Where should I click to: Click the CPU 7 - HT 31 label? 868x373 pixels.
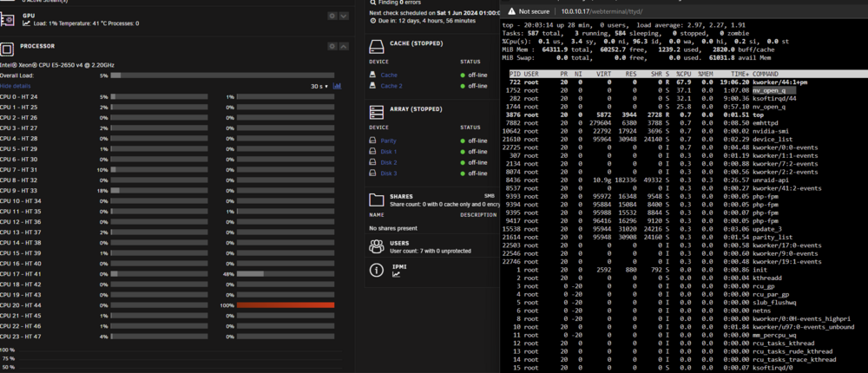click(19, 170)
